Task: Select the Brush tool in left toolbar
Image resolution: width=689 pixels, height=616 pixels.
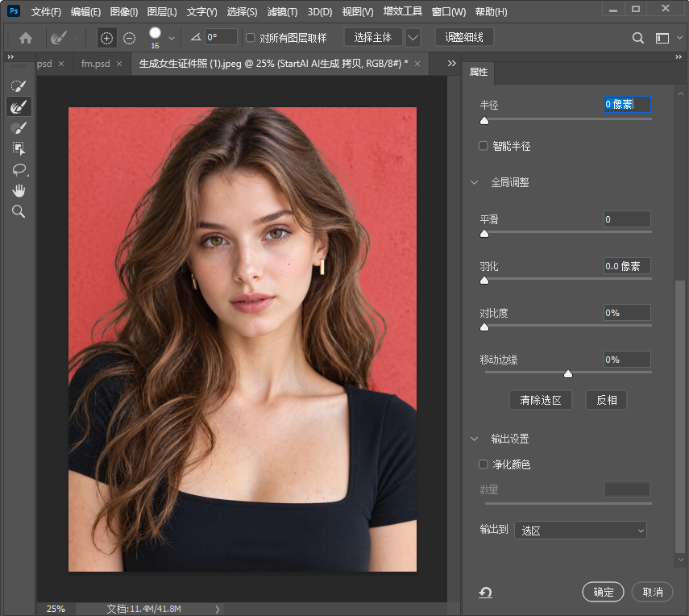Action: 19,128
